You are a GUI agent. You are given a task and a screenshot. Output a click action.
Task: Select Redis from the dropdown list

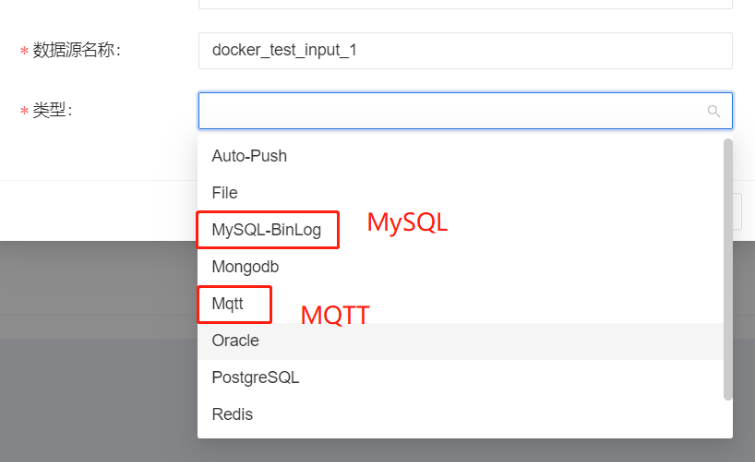click(460, 414)
